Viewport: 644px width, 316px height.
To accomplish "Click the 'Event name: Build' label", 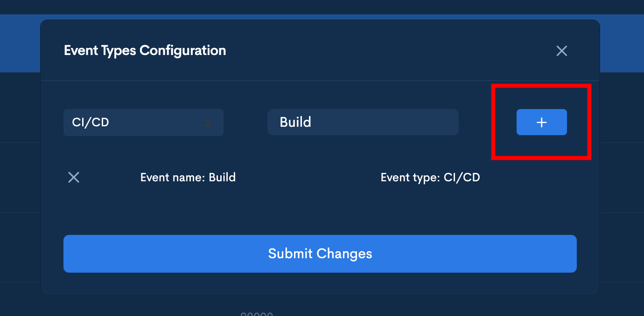I will tap(188, 177).
